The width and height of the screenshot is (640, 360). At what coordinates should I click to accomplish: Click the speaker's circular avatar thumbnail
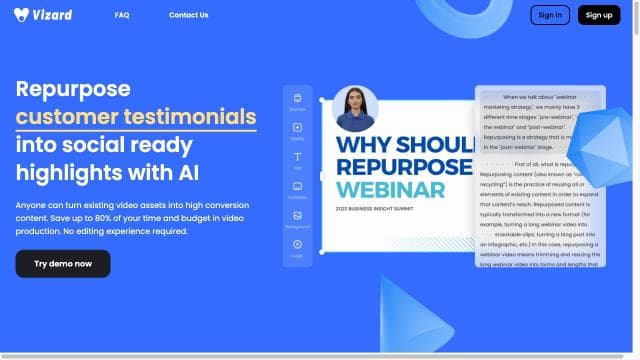click(x=355, y=108)
